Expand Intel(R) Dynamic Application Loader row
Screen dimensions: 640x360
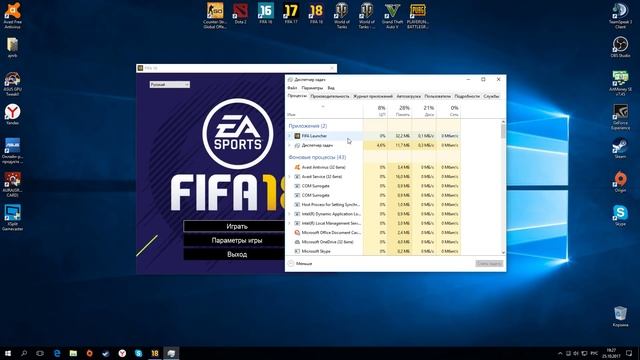(290, 214)
